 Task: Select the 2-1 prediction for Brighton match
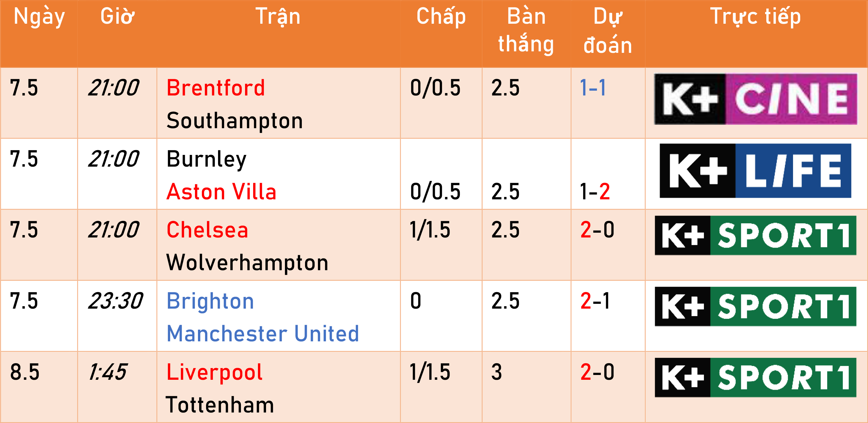point(595,301)
